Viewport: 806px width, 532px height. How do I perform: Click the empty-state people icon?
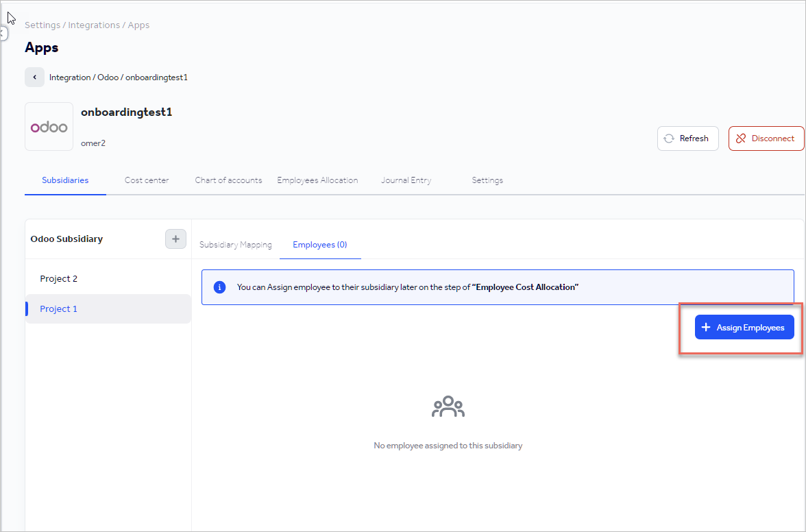point(448,405)
